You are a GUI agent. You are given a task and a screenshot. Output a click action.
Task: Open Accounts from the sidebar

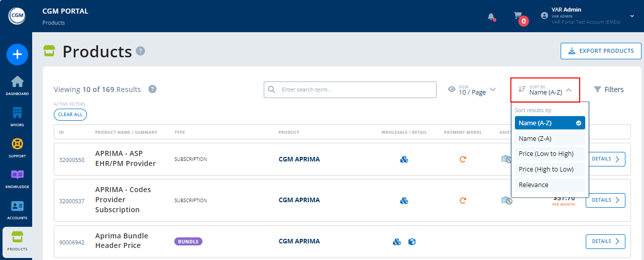(17, 209)
